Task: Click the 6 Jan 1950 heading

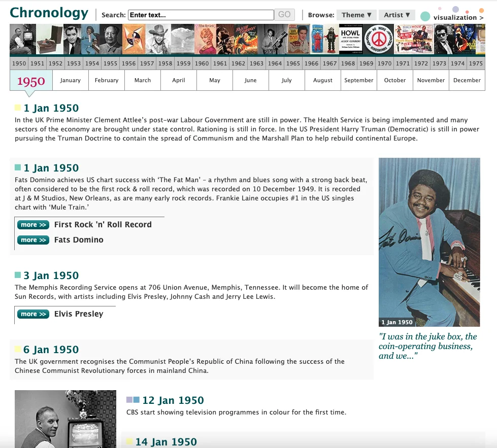Action: click(x=51, y=350)
